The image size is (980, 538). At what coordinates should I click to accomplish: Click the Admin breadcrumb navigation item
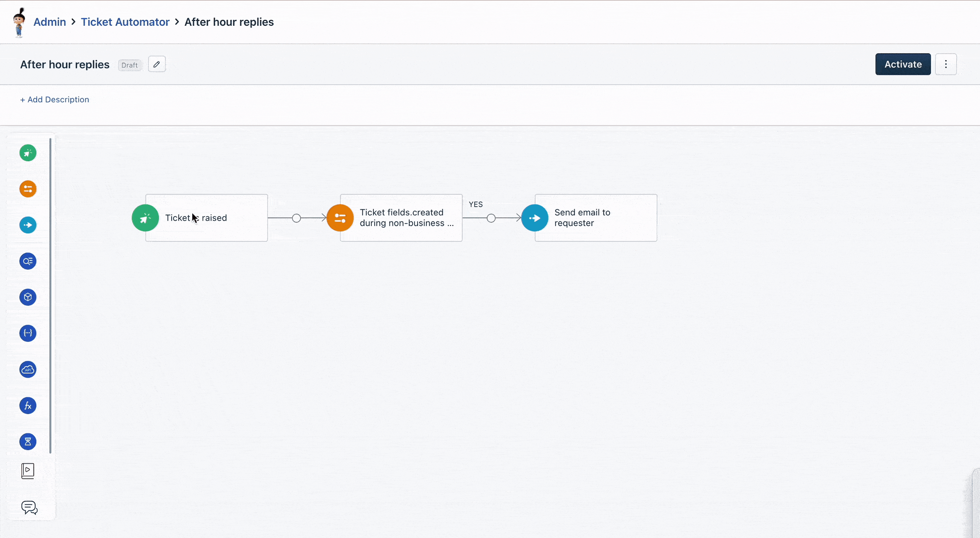click(50, 22)
